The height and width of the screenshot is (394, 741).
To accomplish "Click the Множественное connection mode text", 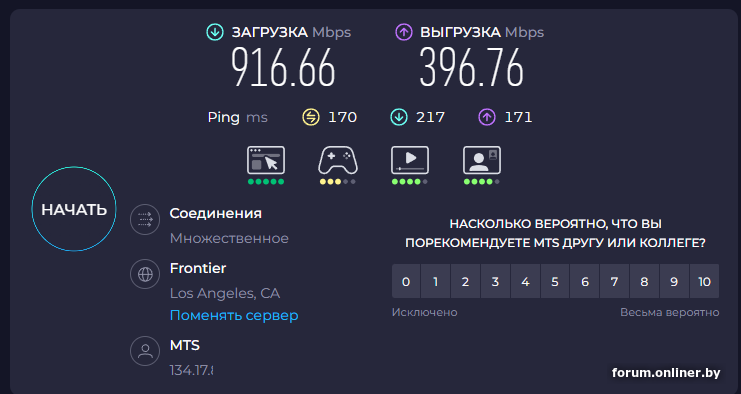I will 229,239.
